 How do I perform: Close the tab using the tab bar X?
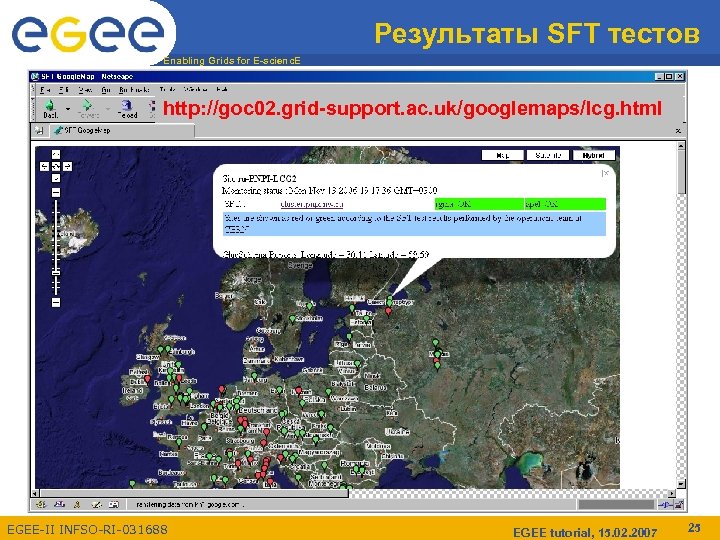[x=678, y=131]
